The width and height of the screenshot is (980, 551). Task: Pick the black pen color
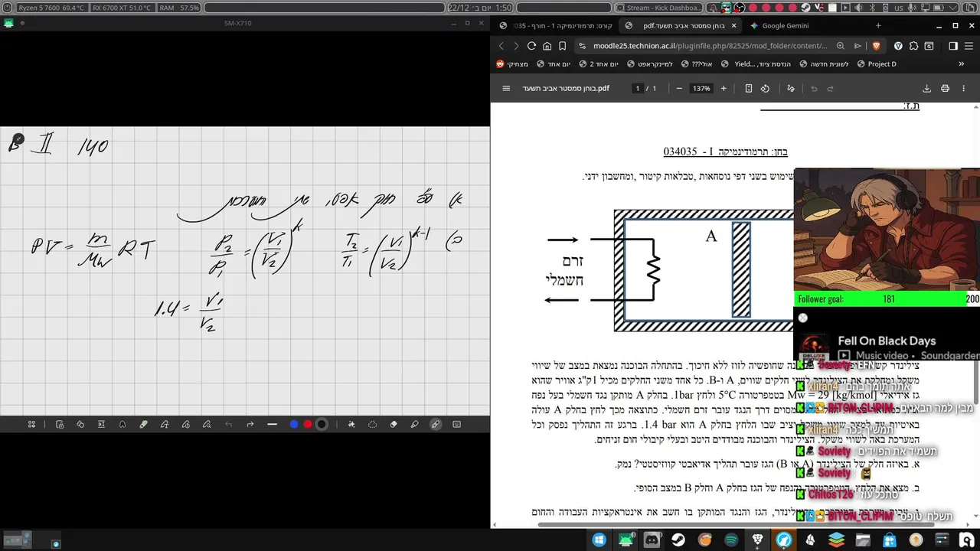[x=322, y=424]
